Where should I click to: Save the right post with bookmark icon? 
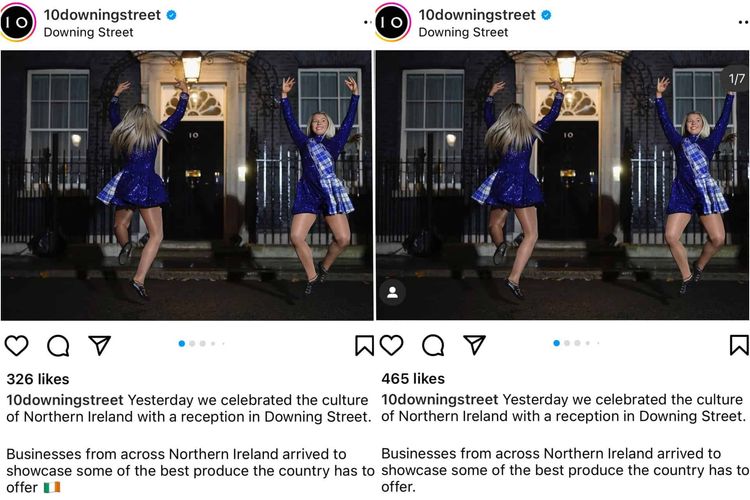(739, 345)
